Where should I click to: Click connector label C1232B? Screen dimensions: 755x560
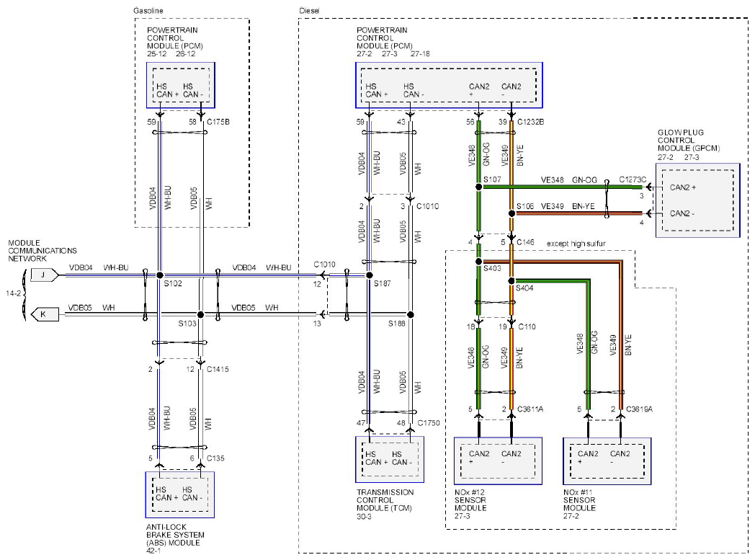click(x=531, y=123)
